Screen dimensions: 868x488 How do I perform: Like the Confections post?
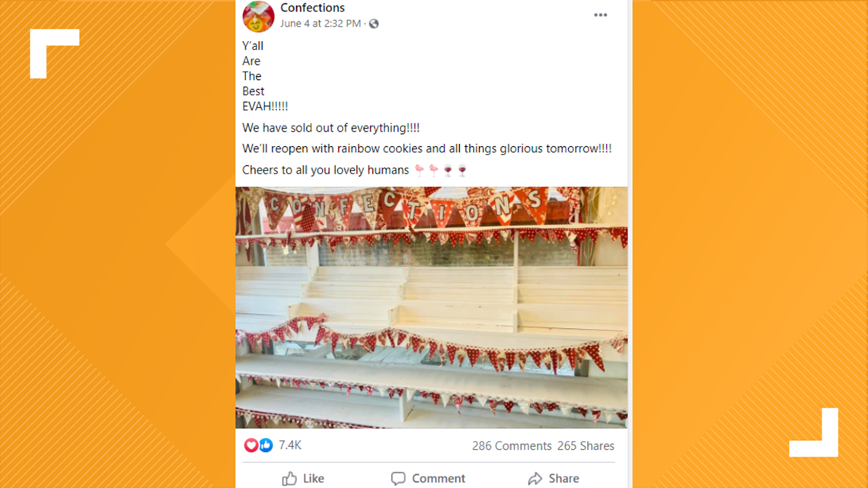(303, 479)
